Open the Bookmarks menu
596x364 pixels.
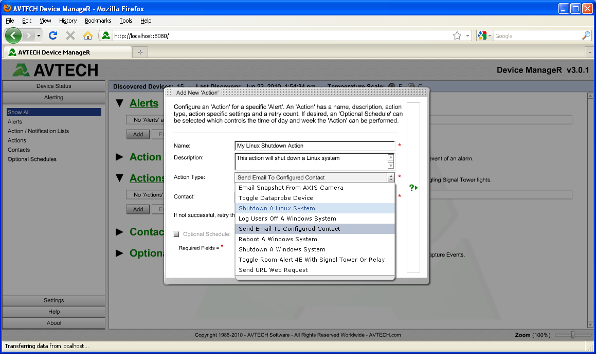[x=98, y=21]
